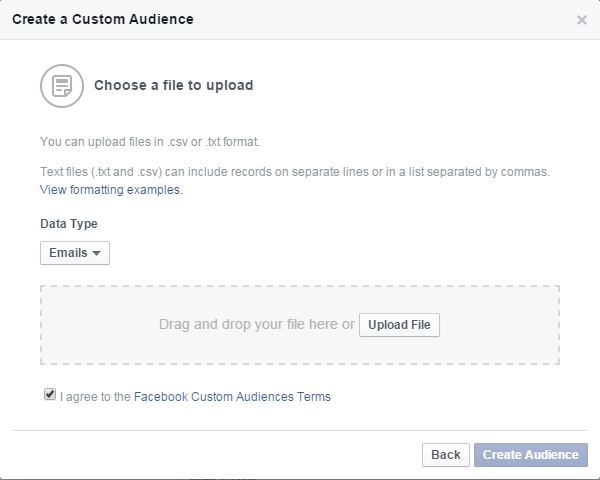
Task: Click the "I agree to the" label text
Action: click(96, 397)
